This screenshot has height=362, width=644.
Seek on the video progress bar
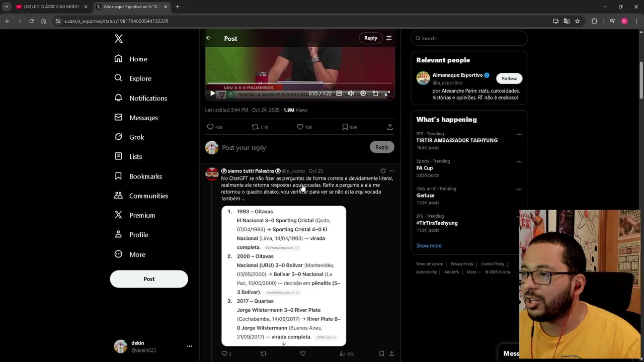pyautogui.click(x=300, y=83)
